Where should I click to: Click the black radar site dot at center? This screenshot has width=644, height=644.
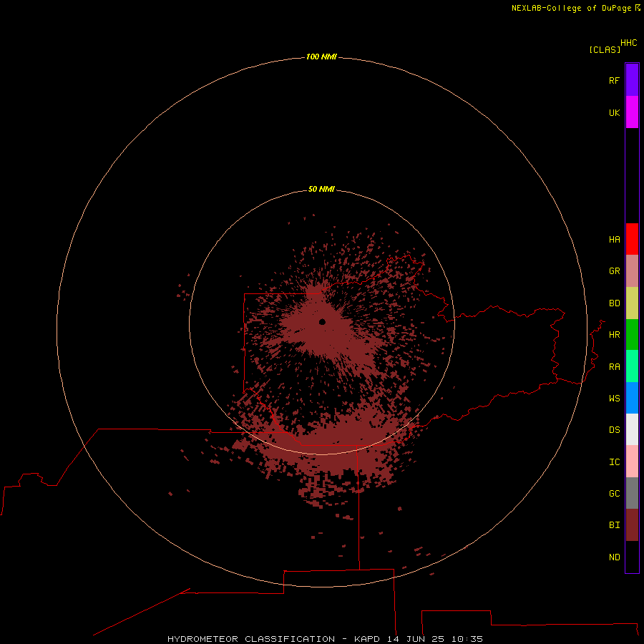(322, 322)
